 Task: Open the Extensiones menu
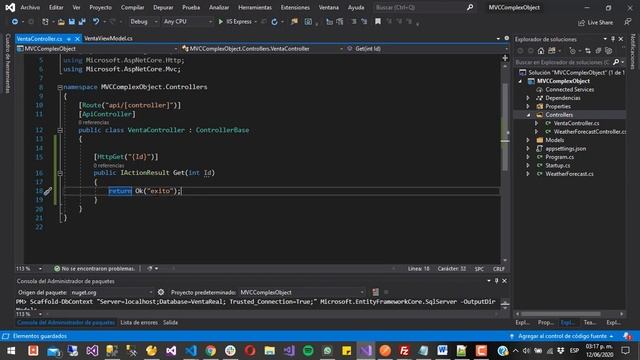pyautogui.click(x=295, y=7)
